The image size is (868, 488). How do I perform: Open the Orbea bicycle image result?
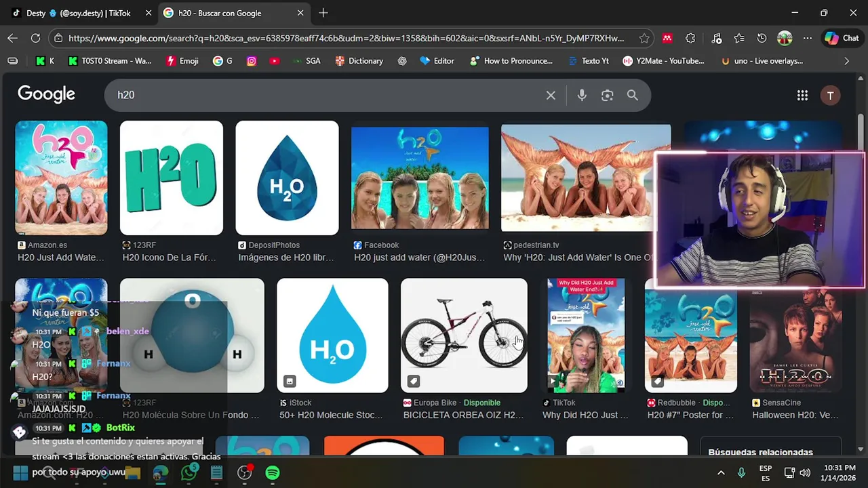464,335
